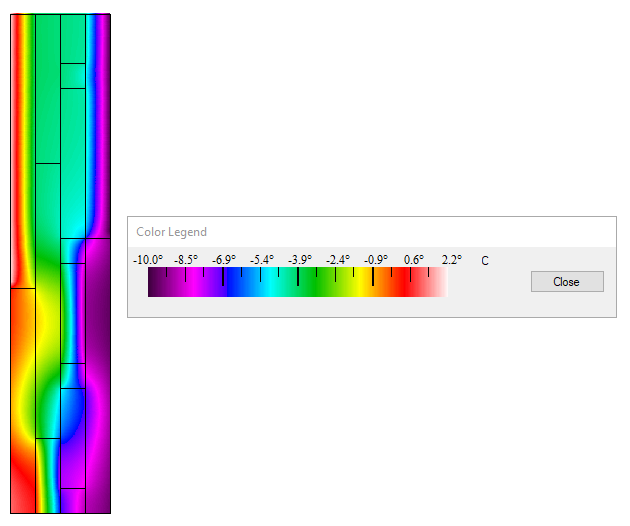The height and width of the screenshot is (526, 630).
Task: Select the 0.6° legend label
Action: [413, 260]
